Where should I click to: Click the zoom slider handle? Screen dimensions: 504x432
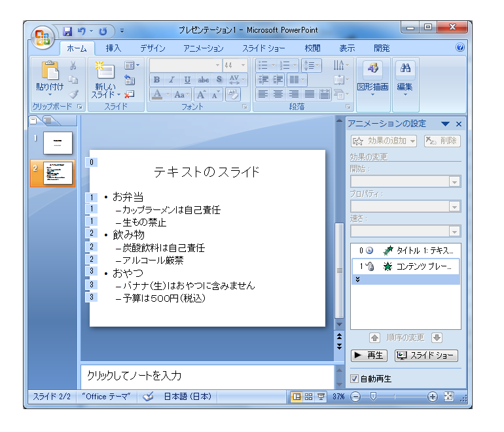pyautogui.click(x=373, y=397)
